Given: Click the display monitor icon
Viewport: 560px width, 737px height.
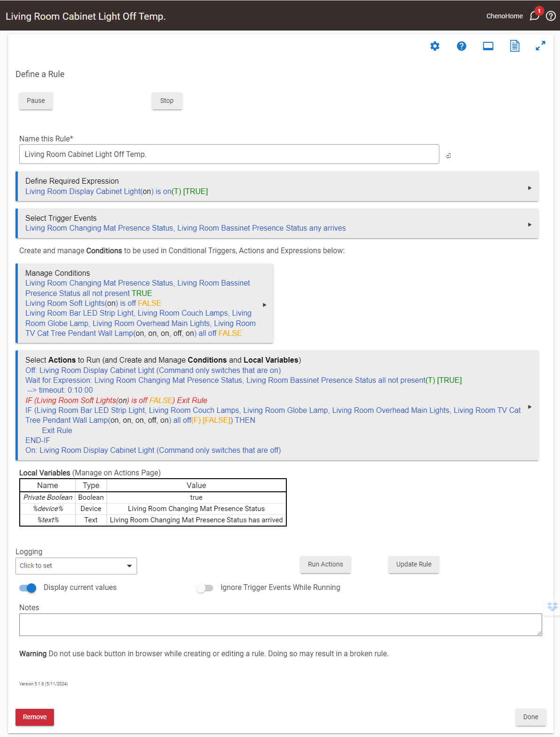Looking at the screenshot, I should tap(488, 46).
